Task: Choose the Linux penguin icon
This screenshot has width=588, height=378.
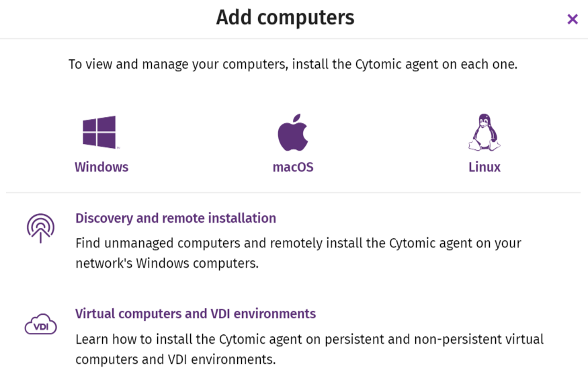Action: coord(484,132)
